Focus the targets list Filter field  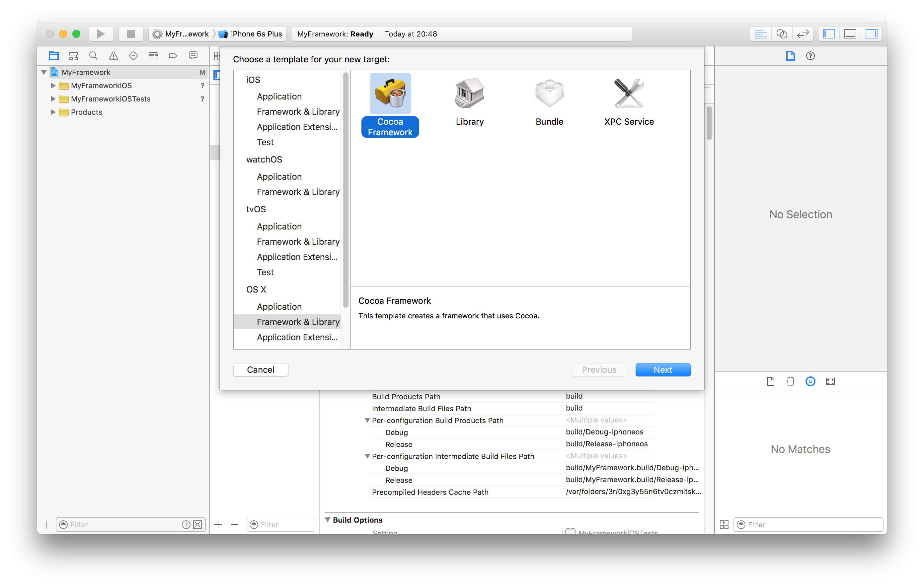click(281, 525)
